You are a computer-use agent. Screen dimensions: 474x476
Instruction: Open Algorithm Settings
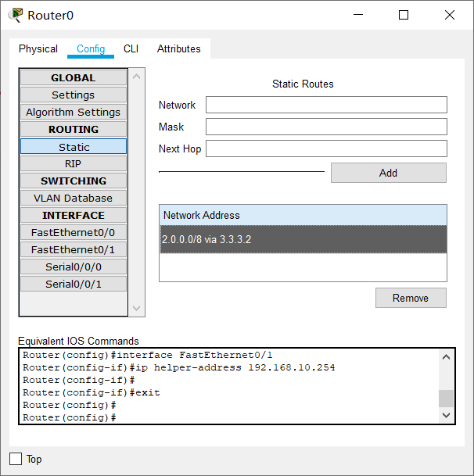74,112
